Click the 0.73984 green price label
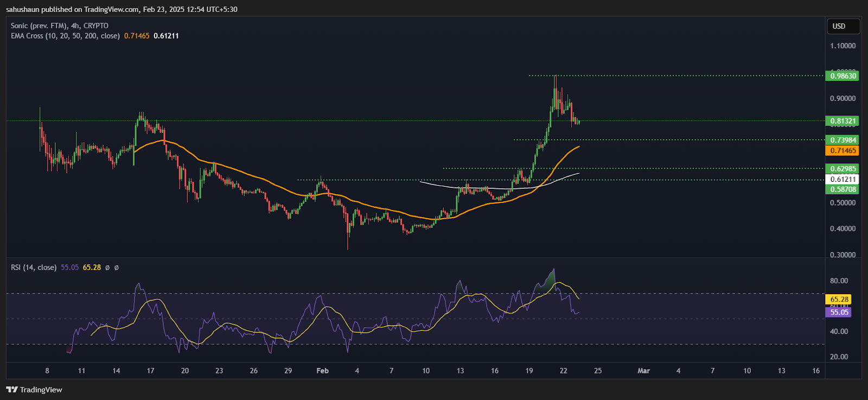The height and width of the screenshot is (400, 868). tap(843, 140)
